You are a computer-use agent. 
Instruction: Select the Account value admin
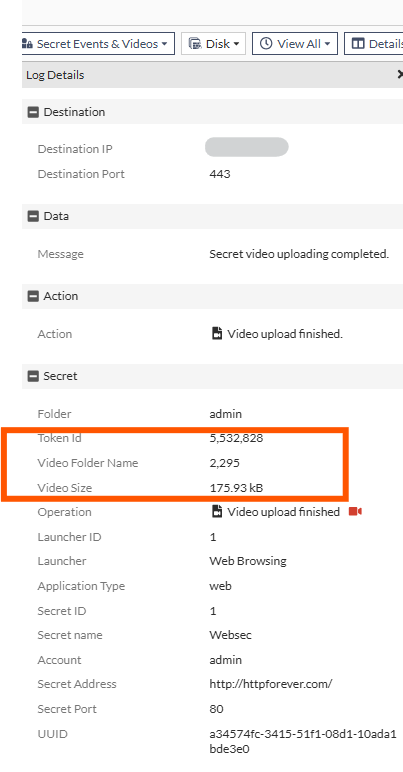225,660
